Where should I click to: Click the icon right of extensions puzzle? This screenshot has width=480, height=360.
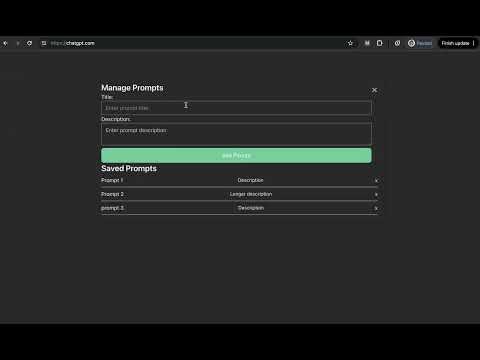coord(397,43)
